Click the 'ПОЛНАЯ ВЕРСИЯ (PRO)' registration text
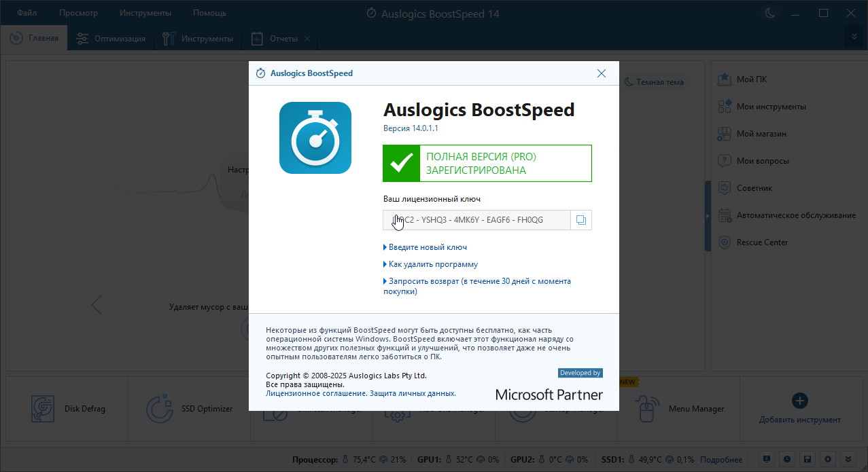 (x=481, y=157)
